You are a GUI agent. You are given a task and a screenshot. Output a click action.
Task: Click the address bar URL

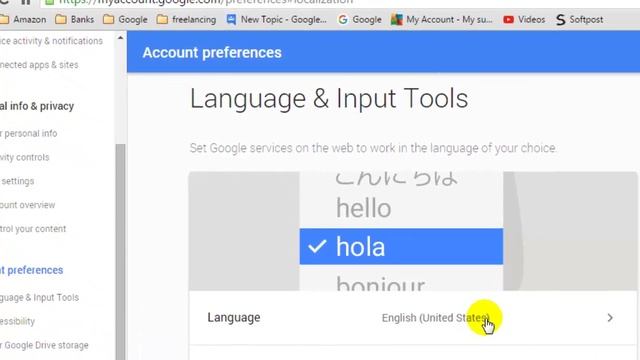point(206,2)
